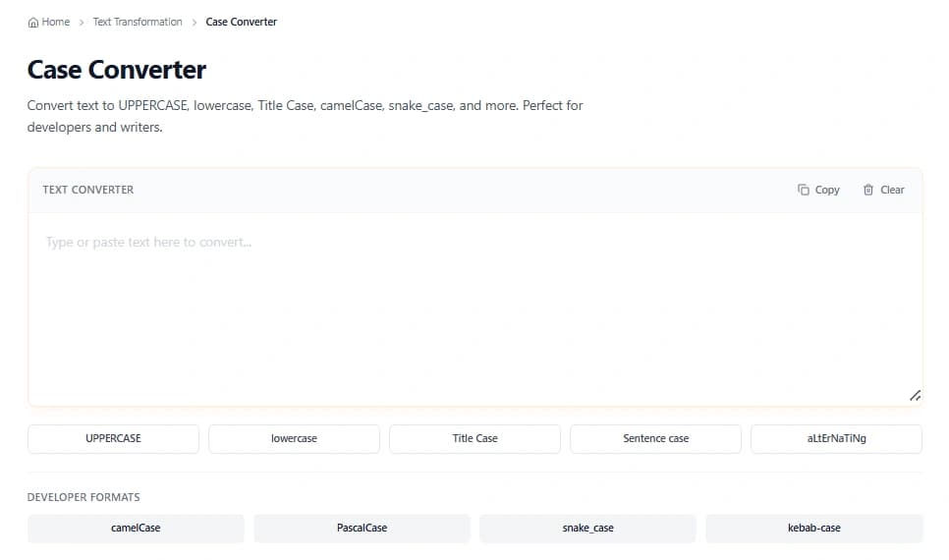Click the Home icon in breadcrumb
This screenshot has height=560, width=949.
coord(33,22)
